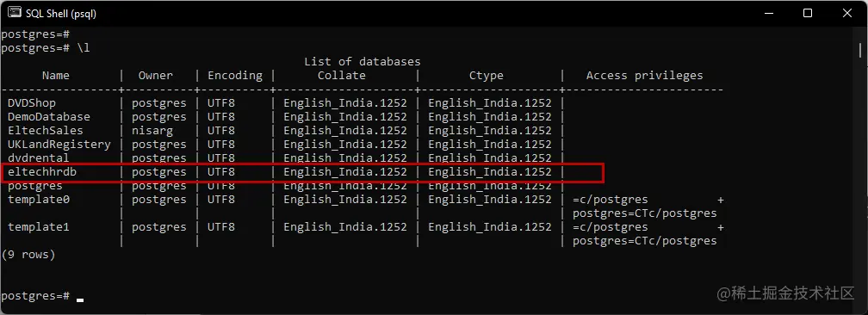Click the template0 database name

click(39, 200)
